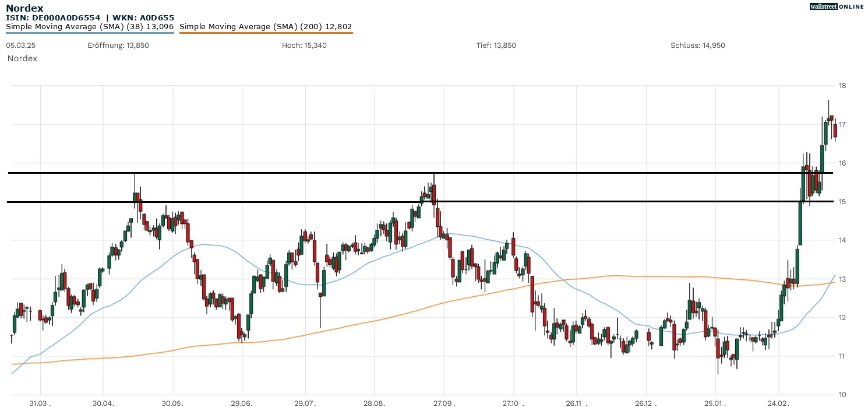This screenshot has height=407, width=868.
Task: Select the Eröffnung 13,850 value
Action: (x=118, y=45)
